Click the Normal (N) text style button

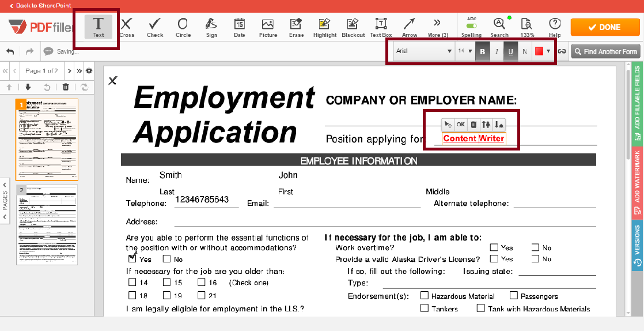click(525, 51)
